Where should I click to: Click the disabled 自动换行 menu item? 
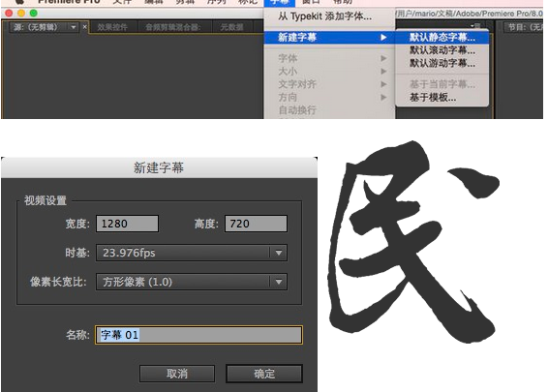pyautogui.click(x=329, y=110)
